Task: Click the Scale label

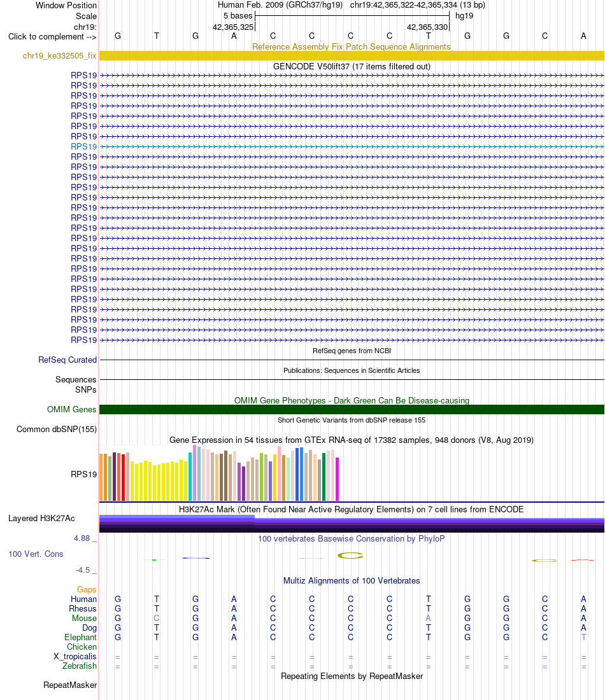Action: pos(86,16)
